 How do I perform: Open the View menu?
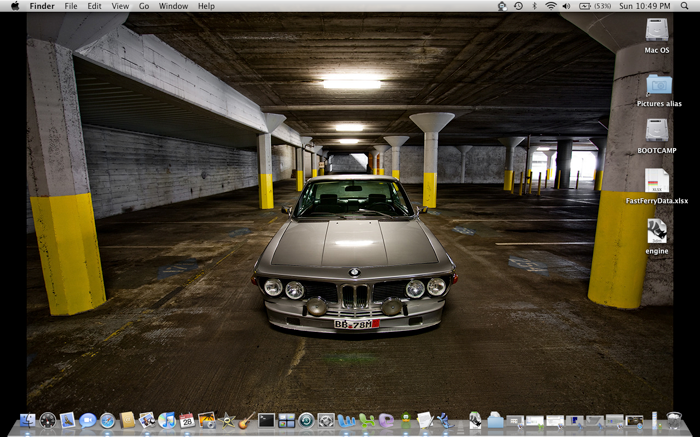tap(120, 6)
